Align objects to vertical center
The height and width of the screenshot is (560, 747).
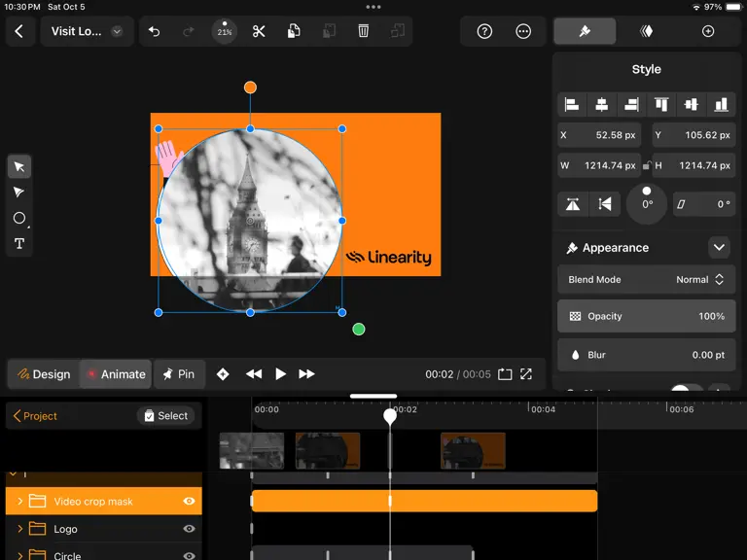tap(692, 104)
